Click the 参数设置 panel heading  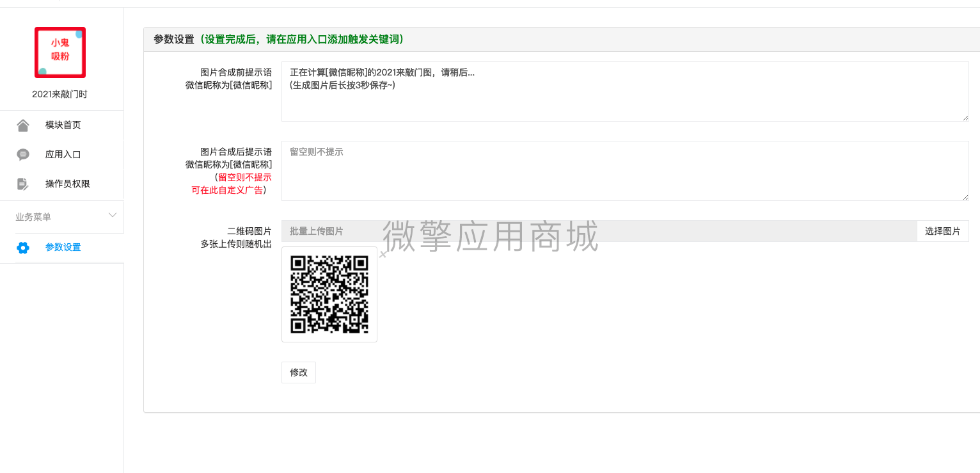pyautogui.click(x=173, y=39)
